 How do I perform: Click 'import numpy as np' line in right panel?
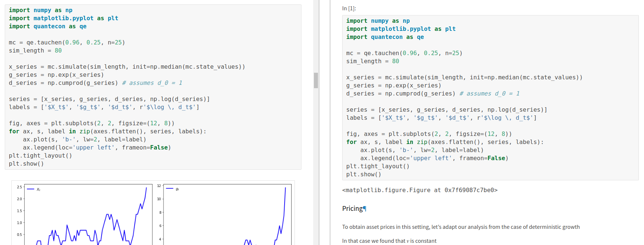click(x=378, y=21)
